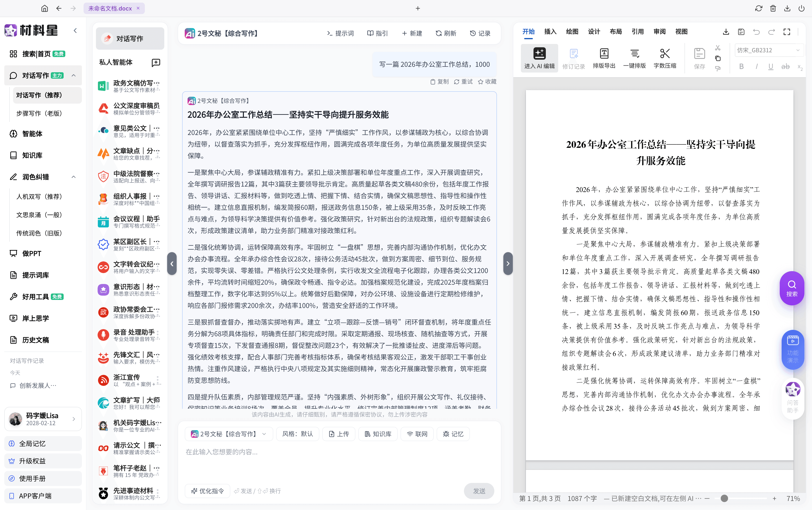Screen dimensions: 812x510
Task: Toggle bold formatting B
Action: coord(741,67)
